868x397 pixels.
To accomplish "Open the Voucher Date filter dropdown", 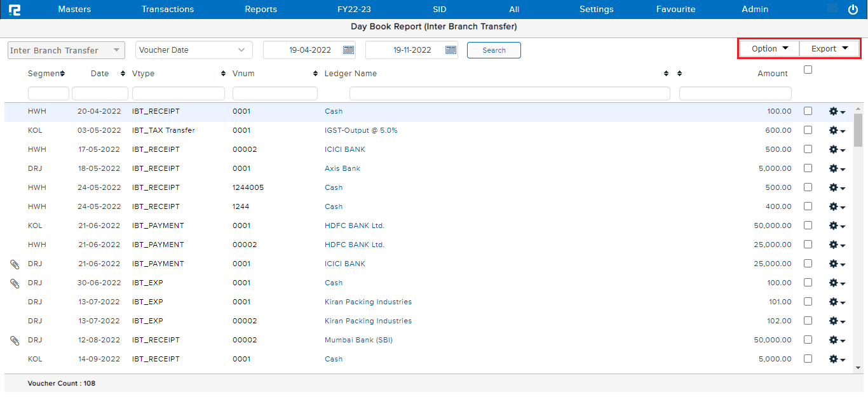I will click(x=194, y=50).
